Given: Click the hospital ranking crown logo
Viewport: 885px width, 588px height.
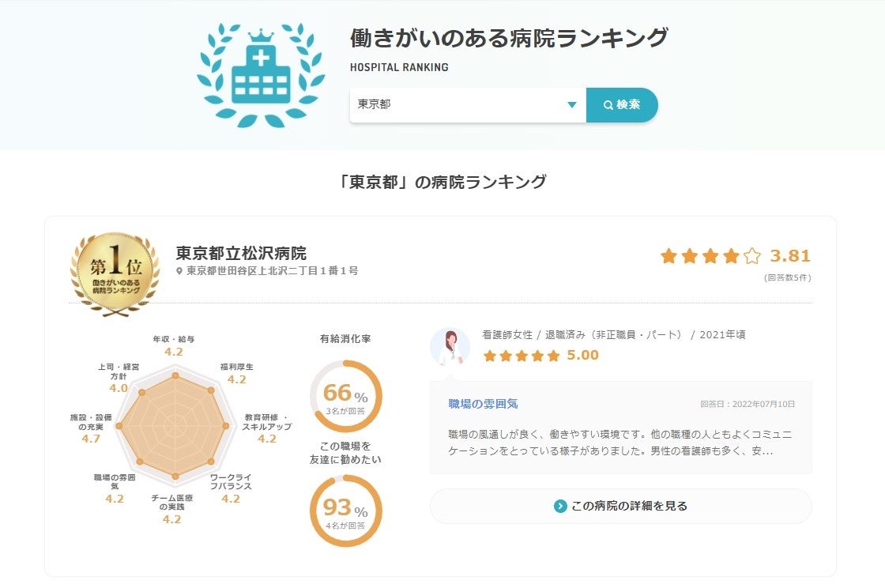Looking at the screenshot, I should (260, 75).
